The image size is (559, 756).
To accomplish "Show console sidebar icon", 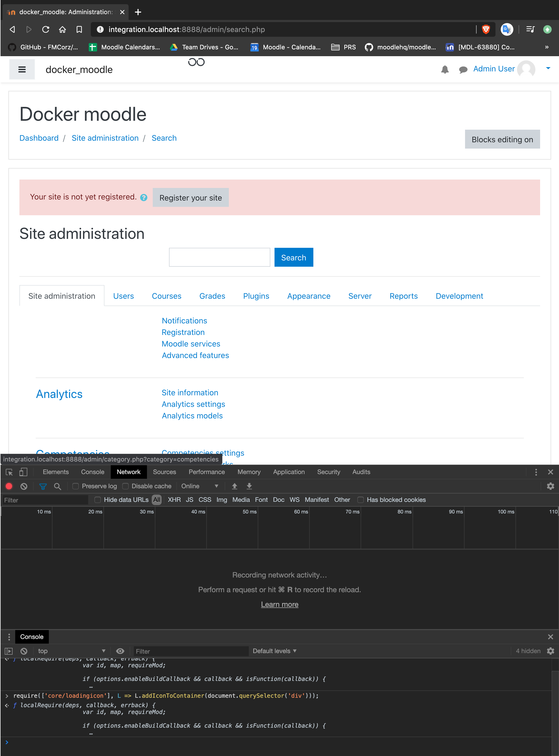I will click(x=9, y=651).
